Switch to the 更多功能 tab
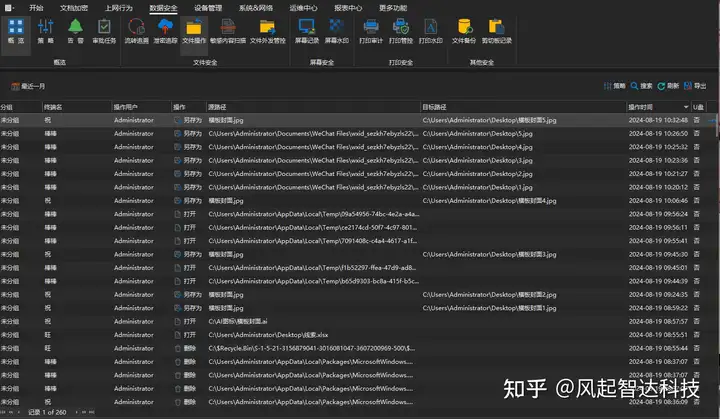Screen dimensions: 720x419 (393, 8)
